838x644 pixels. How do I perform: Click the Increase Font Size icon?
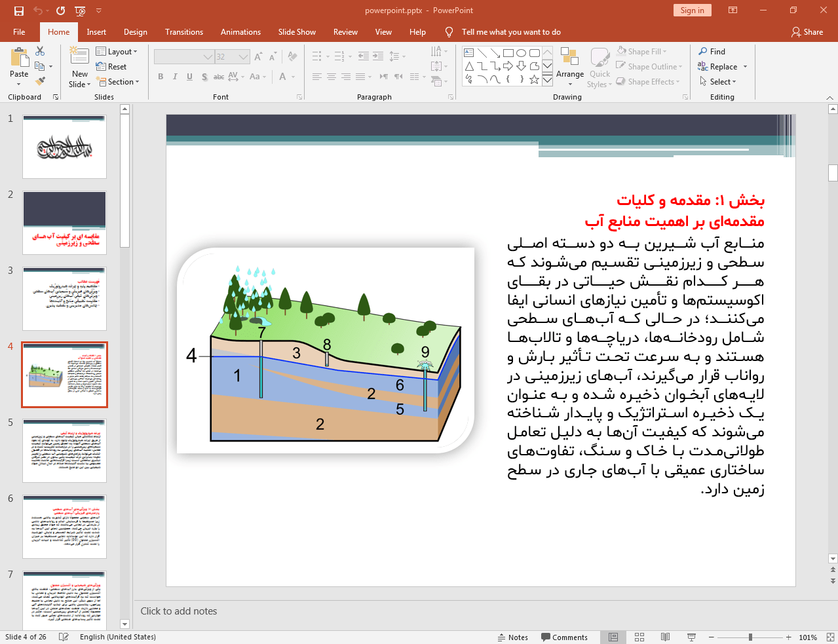(259, 57)
